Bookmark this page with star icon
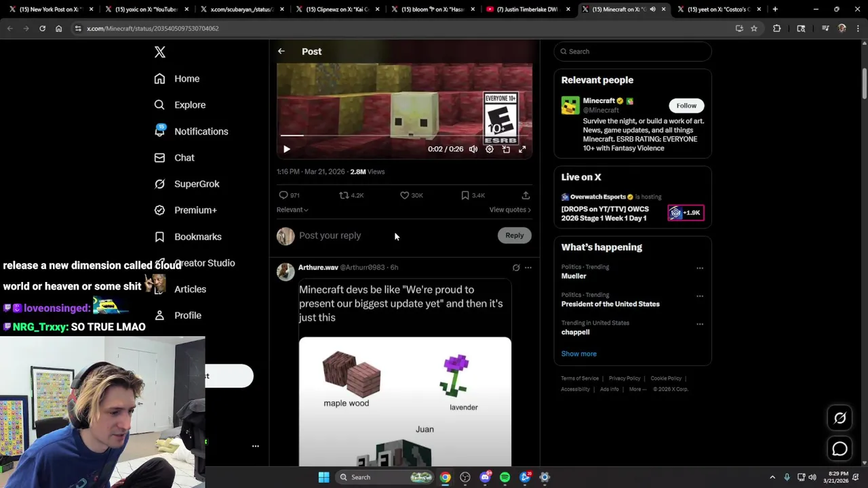Image resolution: width=868 pixels, height=488 pixels. pos(753,28)
